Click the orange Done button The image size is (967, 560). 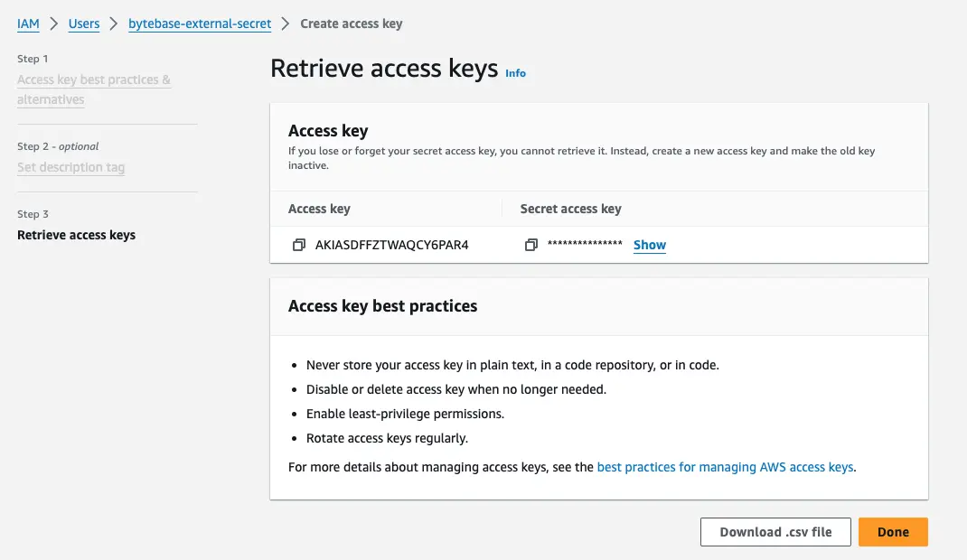893,532
